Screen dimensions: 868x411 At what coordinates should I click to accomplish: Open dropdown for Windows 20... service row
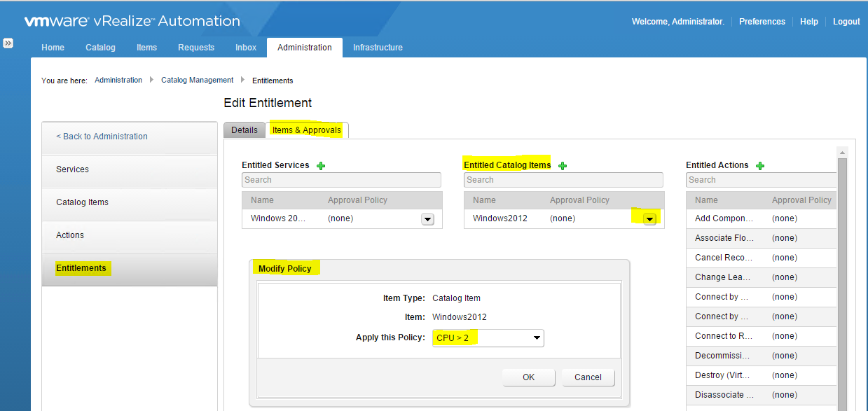click(x=427, y=219)
